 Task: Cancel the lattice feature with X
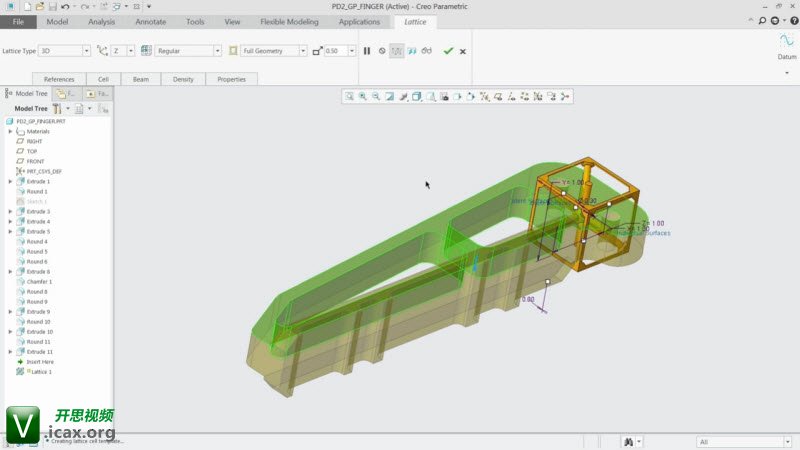463,51
